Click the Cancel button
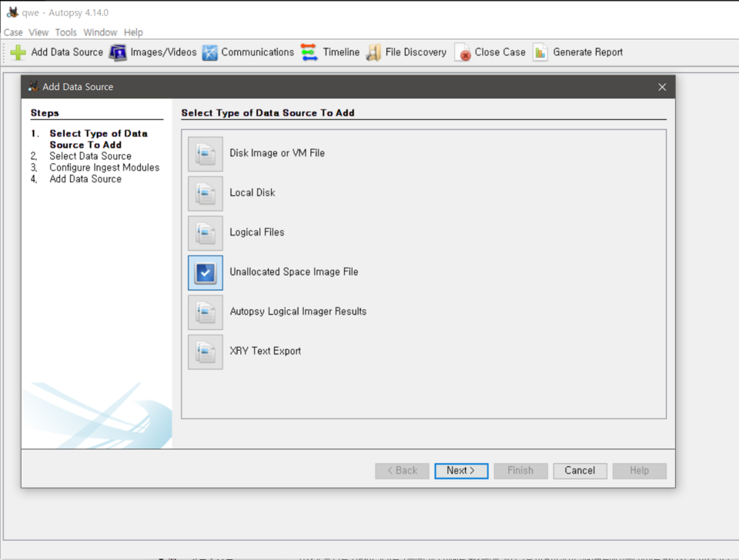739x560 pixels. pos(580,471)
